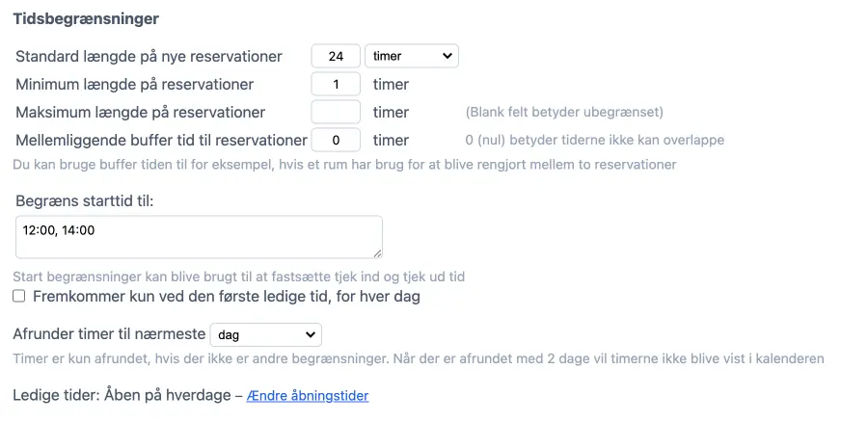Click the minimum length input showing 1
Screen dimensions: 868x422
(x=336, y=84)
